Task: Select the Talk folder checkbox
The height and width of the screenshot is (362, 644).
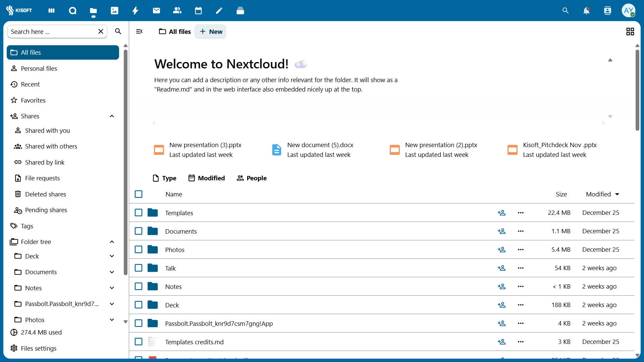Action: click(139, 268)
